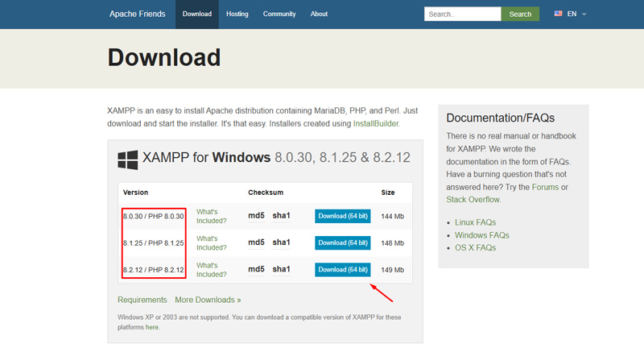Open What's Included for version 8.1.25
Image resolution: width=644 pixels, height=348 pixels.
(212, 242)
